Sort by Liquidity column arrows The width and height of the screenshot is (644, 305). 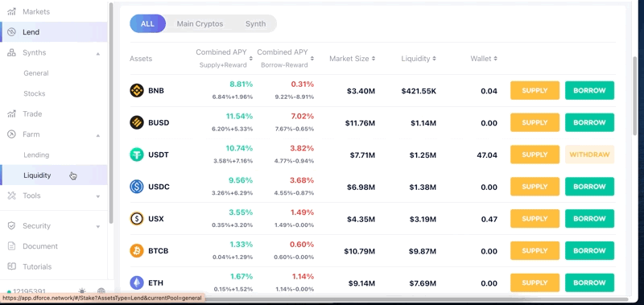click(434, 59)
